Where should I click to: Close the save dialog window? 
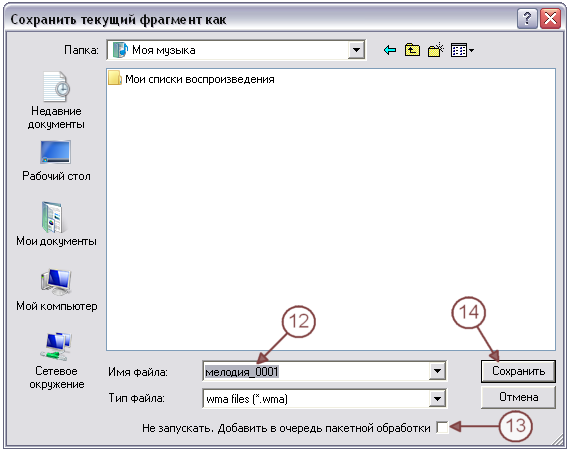[x=550, y=18]
